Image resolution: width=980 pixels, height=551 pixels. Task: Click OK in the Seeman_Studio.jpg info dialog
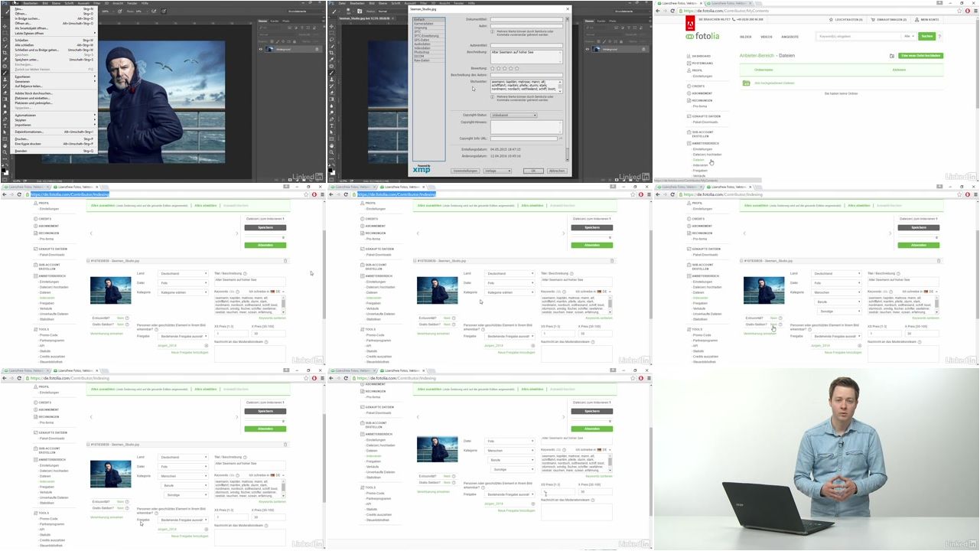[x=533, y=171]
